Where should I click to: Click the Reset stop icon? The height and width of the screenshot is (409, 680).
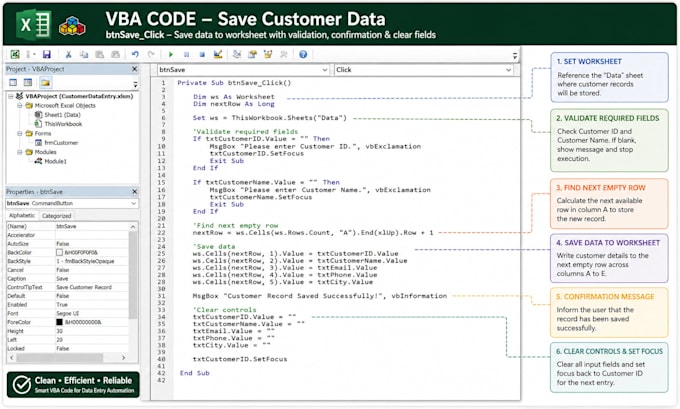tap(202, 54)
